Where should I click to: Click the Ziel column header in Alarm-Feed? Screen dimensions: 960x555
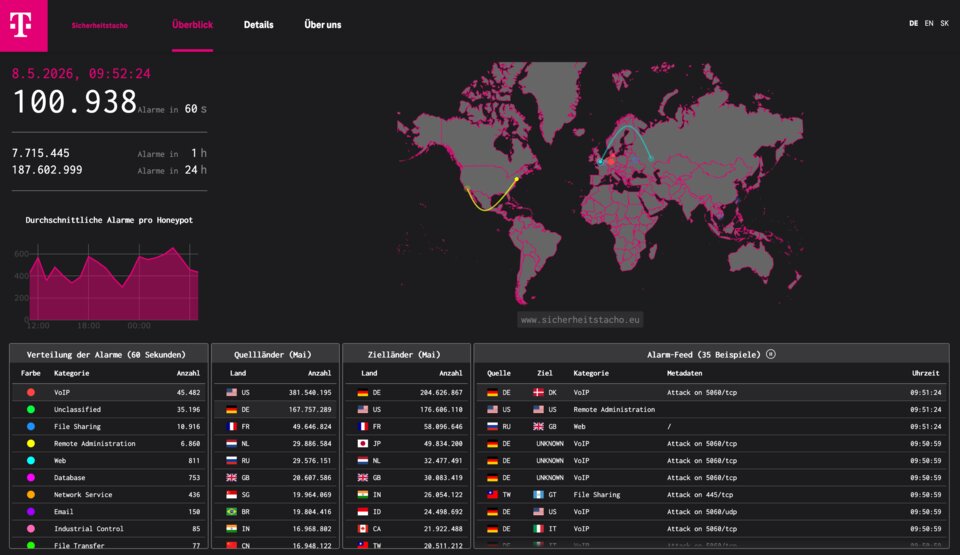(544, 373)
